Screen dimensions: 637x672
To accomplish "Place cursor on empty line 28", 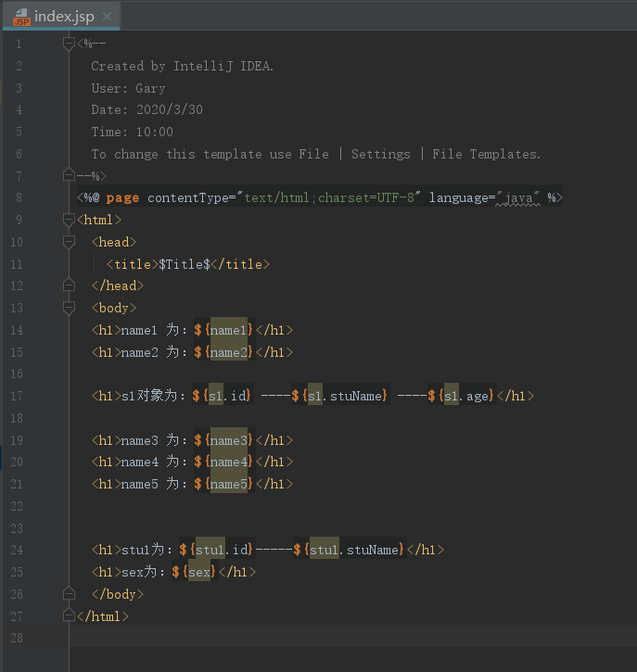I will [353, 638].
